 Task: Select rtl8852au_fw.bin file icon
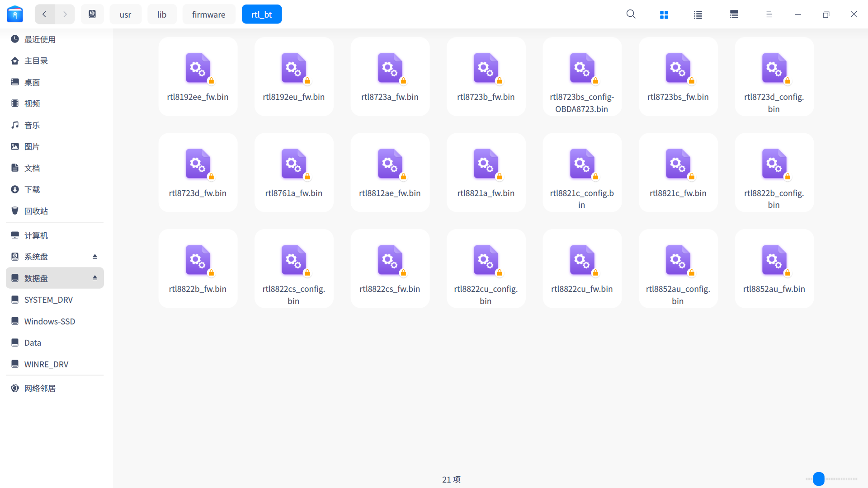(774, 260)
